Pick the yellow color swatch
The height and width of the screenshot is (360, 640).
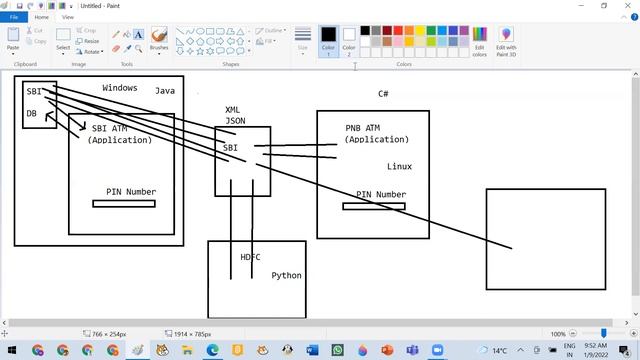(x=420, y=31)
